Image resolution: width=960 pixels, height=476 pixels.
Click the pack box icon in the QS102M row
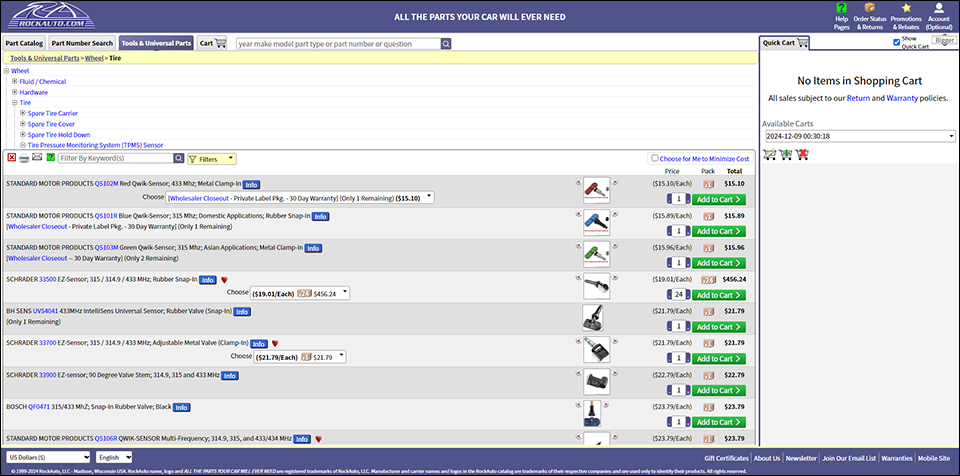(708, 184)
